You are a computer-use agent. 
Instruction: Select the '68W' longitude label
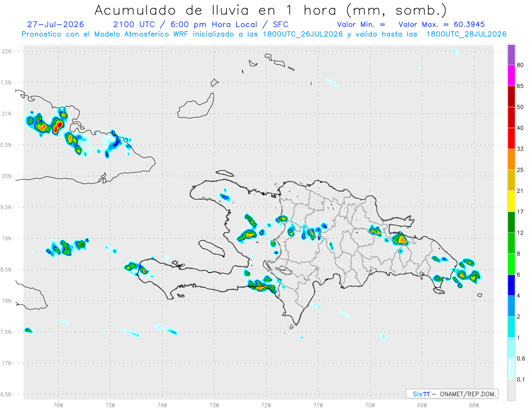(473, 405)
